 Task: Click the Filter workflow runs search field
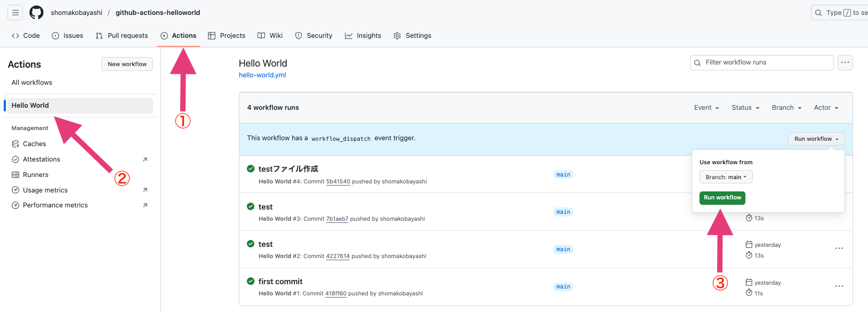tap(762, 62)
